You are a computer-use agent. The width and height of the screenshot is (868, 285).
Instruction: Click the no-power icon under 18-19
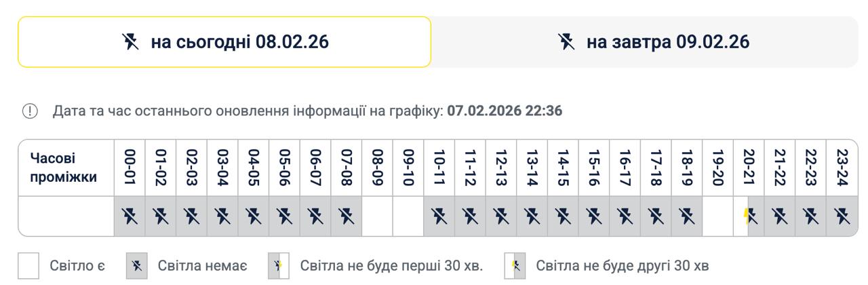pos(687,216)
